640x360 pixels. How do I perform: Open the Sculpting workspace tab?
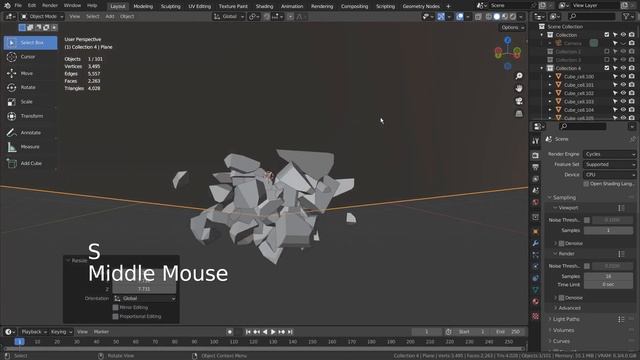[x=170, y=6]
